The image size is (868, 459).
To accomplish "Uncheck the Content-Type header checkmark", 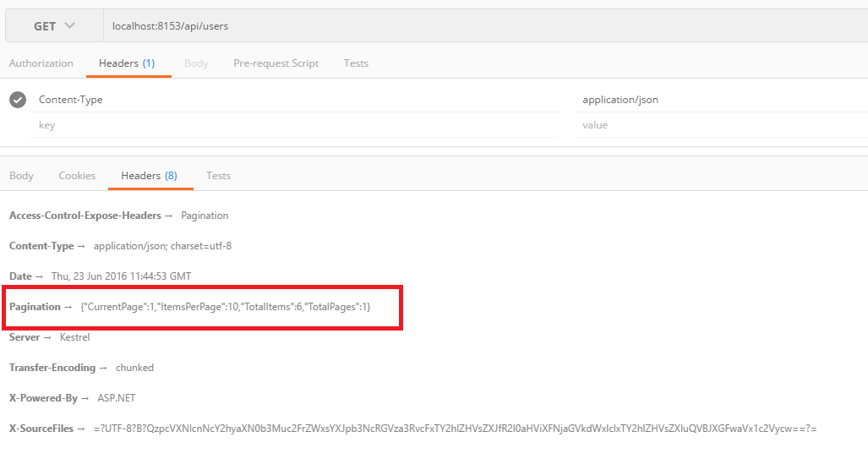I will coord(18,100).
